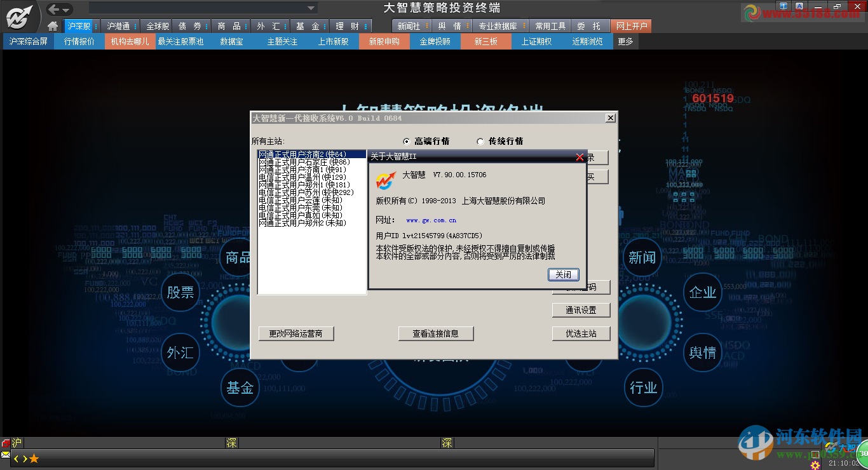Switch to the 金牌投顾 tab

435,41
